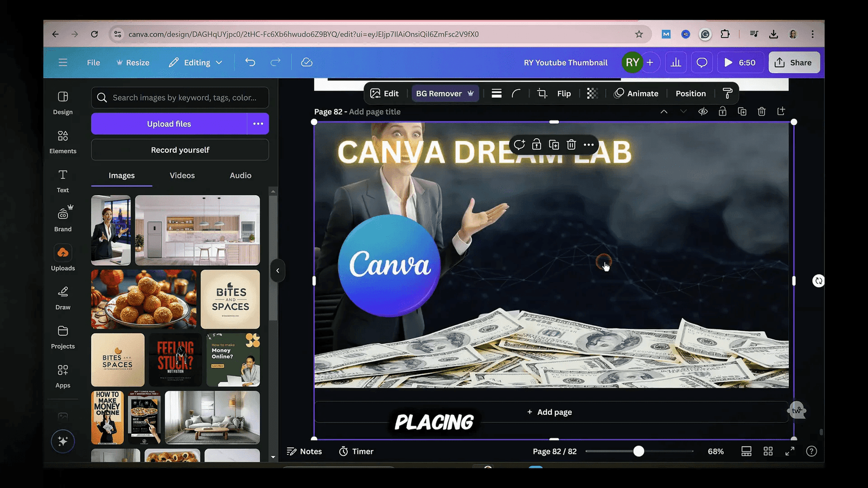The image size is (868, 488).
Task: Select the Draw tool
Action: pos(63,298)
